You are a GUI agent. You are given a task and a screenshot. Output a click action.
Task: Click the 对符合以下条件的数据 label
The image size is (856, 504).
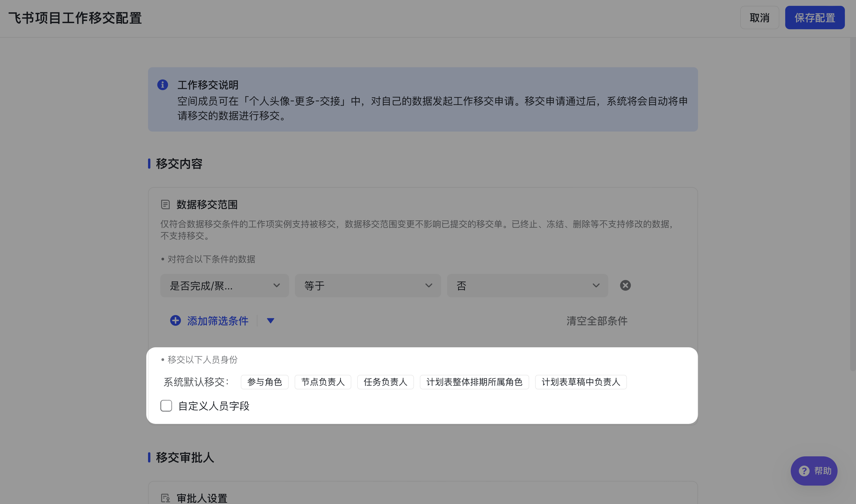pyautogui.click(x=211, y=259)
